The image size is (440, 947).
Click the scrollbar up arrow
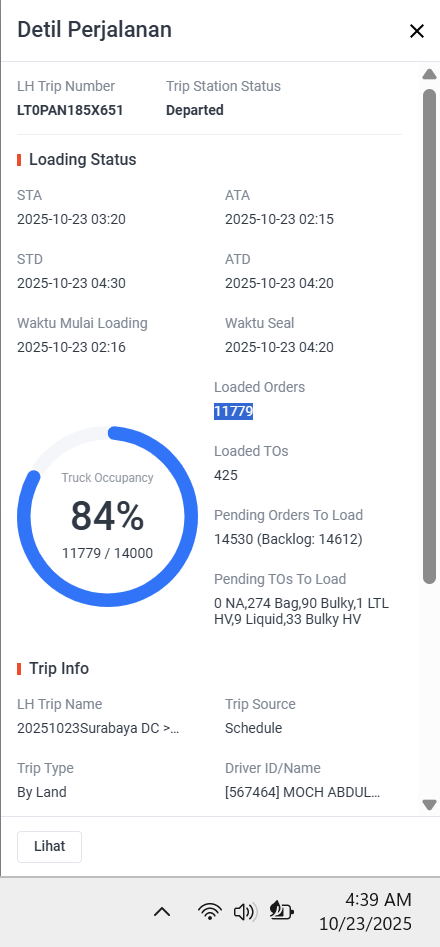click(x=429, y=74)
